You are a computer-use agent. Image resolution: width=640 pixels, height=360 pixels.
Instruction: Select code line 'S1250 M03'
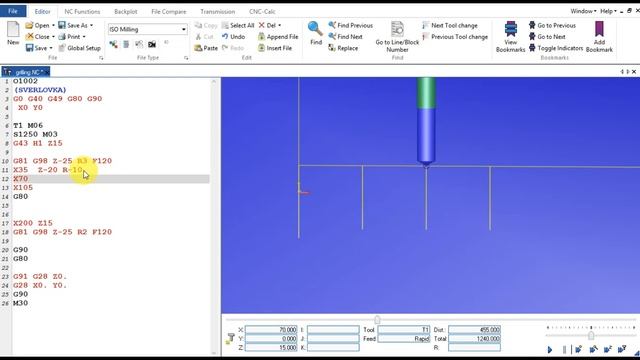[x=36, y=134]
